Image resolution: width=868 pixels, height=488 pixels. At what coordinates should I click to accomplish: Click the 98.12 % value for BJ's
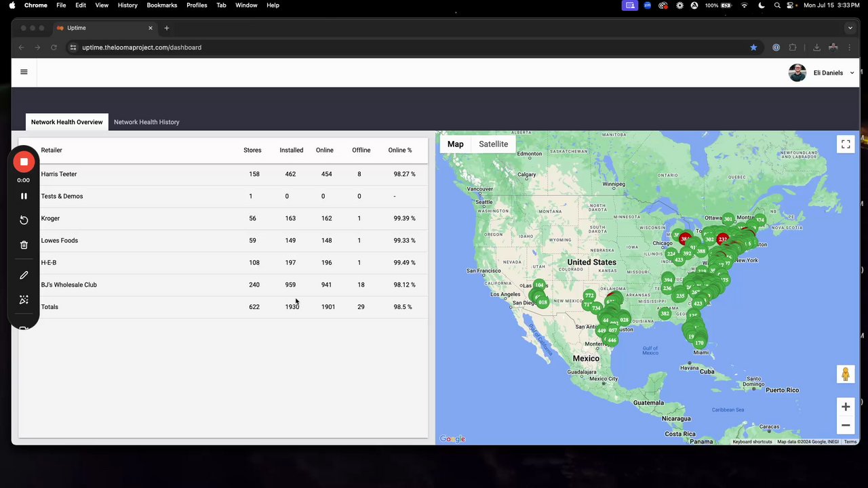click(404, 285)
